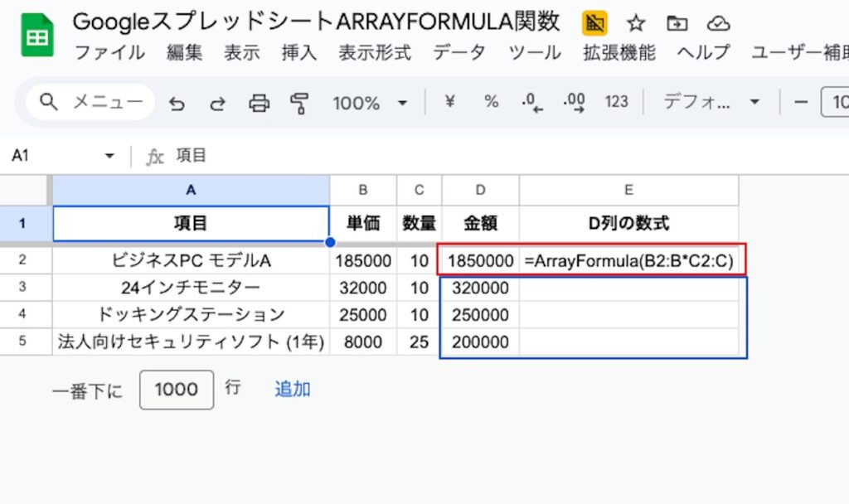Select the =ArrayFormula(B2:B*C2:C) cell
849x504 pixels.
click(x=628, y=260)
